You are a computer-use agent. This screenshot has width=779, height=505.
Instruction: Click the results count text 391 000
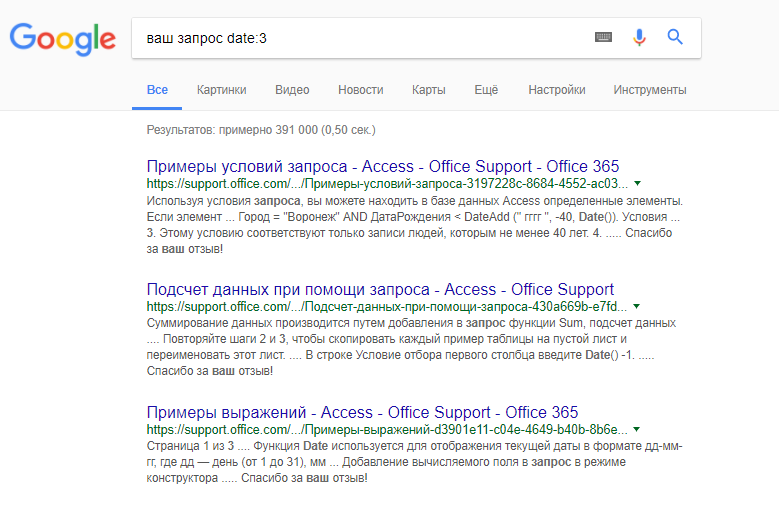coord(261,130)
